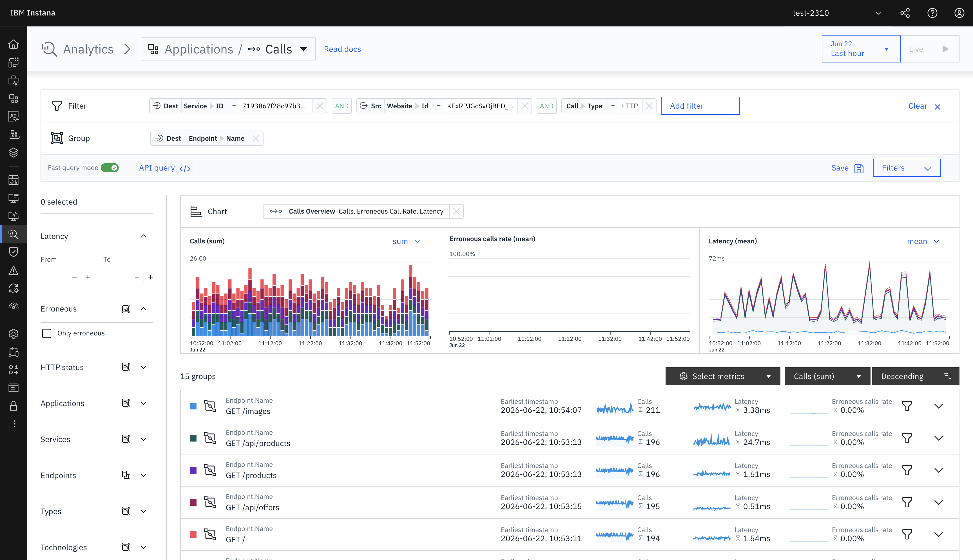Toggle the second AND operator
The width and height of the screenshot is (973, 560).
(x=546, y=106)
